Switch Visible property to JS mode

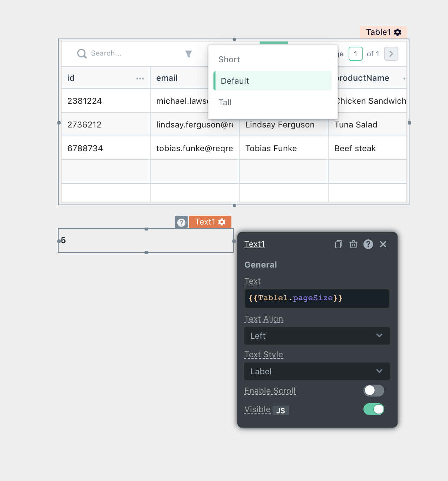click(x=281, y=410)
